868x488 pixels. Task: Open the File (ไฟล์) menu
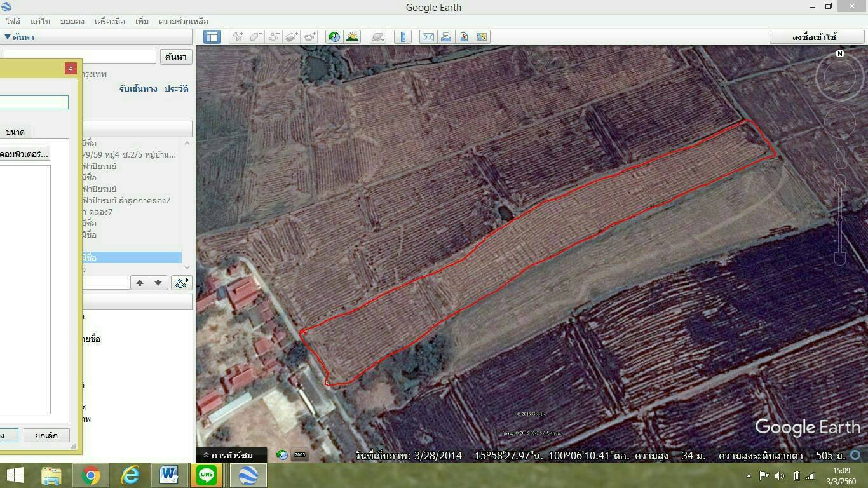[13, 21]
